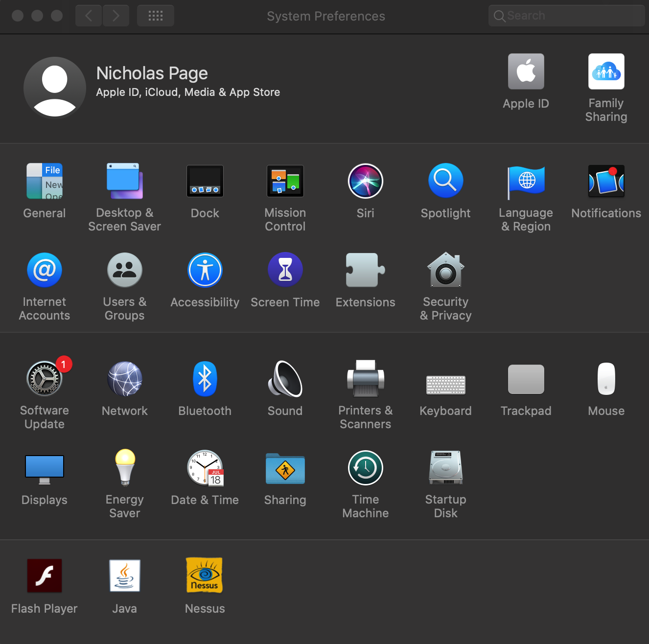Open Software Update with badge

[x=45, y=379]
